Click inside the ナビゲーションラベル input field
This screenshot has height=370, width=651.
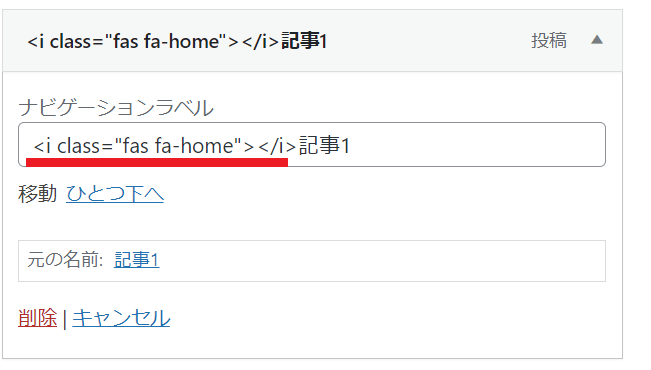point(312,145)
